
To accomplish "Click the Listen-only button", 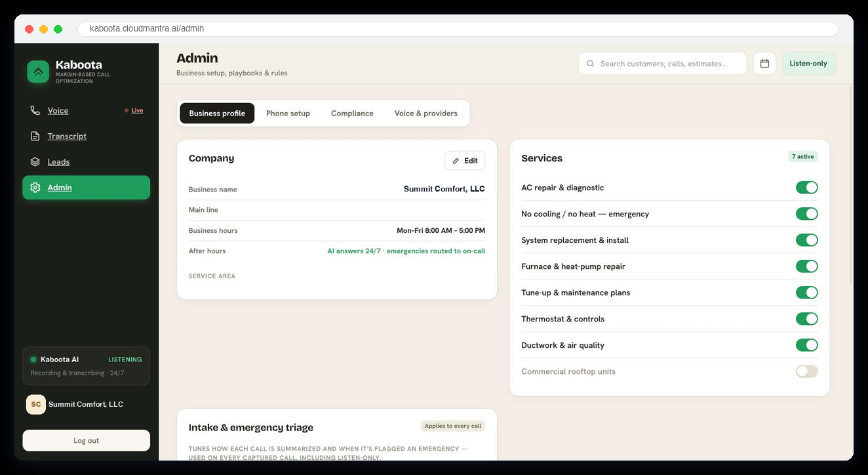I will pyautogui.click(x=808, y=64).
